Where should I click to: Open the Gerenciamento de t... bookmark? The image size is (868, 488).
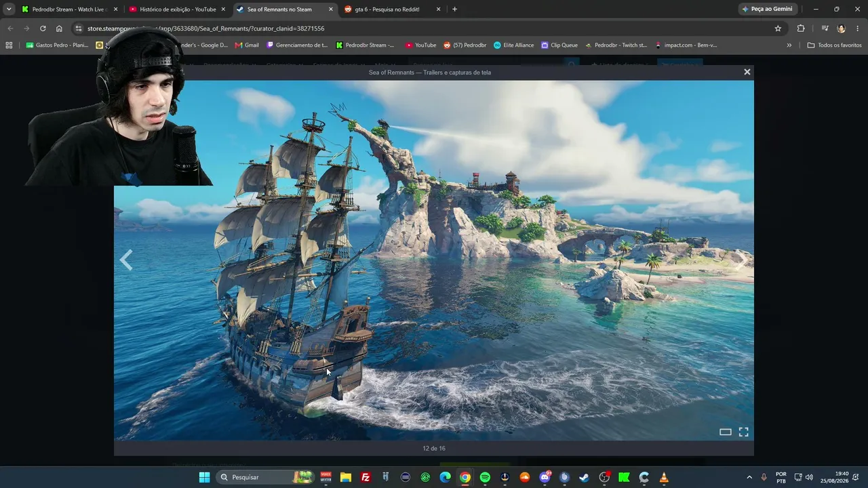tap(297, 45)
